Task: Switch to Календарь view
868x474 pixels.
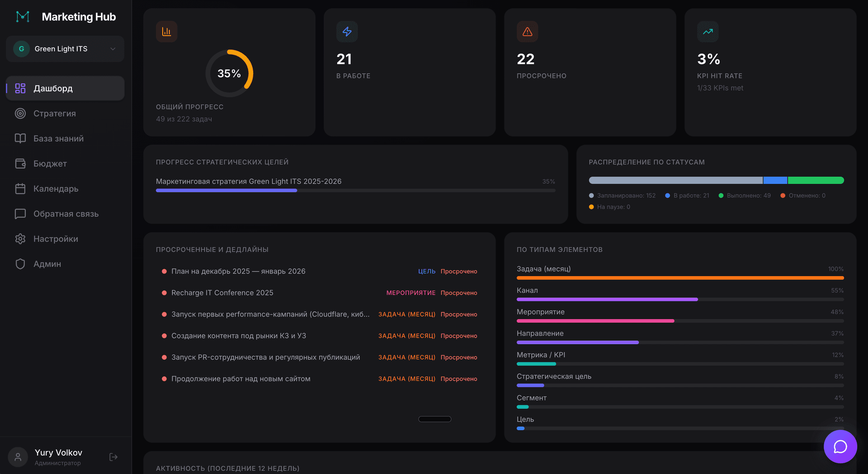Action: [56, 189]
